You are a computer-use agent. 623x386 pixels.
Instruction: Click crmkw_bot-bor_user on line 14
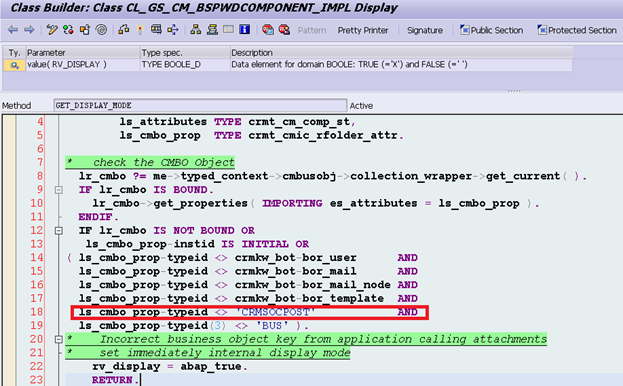click(x=296, y=258)
